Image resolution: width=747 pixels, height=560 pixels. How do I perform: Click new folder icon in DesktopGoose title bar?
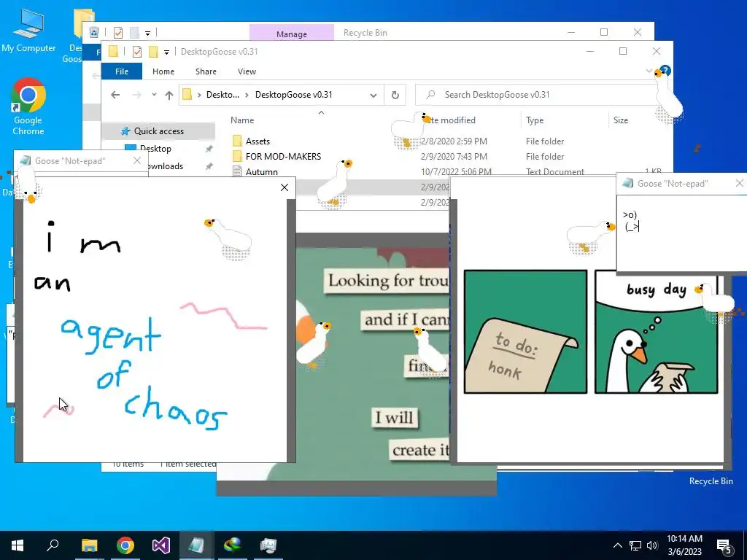[153, 52]
